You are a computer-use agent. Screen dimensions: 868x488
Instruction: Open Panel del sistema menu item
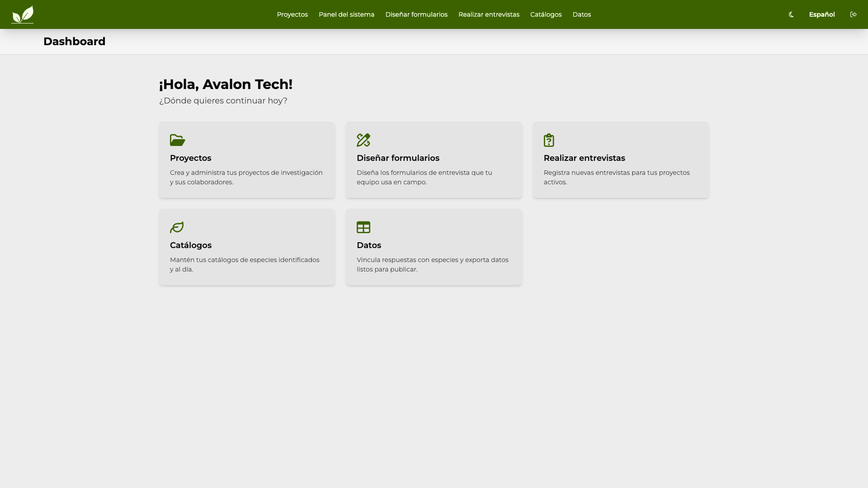[x=346, y=14]
